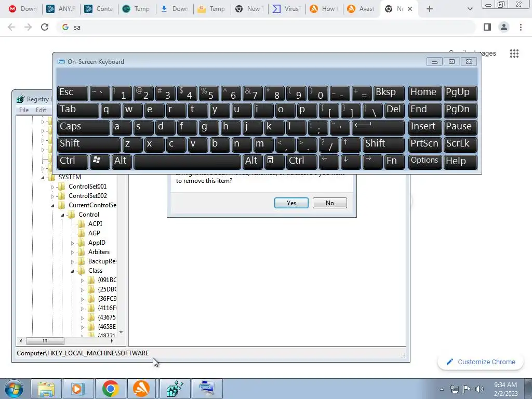
Task: Collapse the CurrentControlSet key
Action: coord(52,206)
